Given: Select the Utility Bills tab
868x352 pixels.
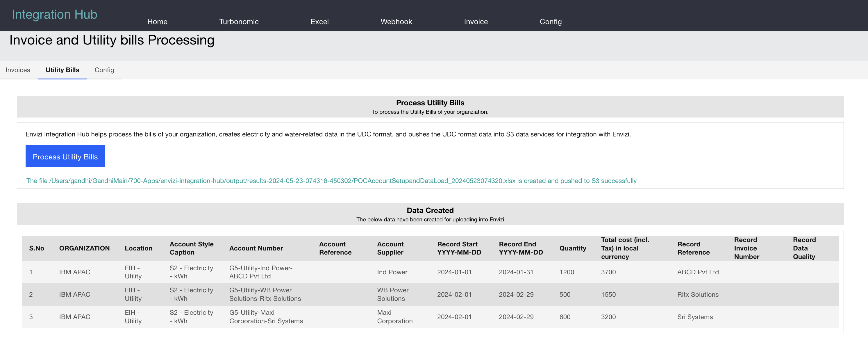Looking at the screenshot, I should click(x=62, y=70).
